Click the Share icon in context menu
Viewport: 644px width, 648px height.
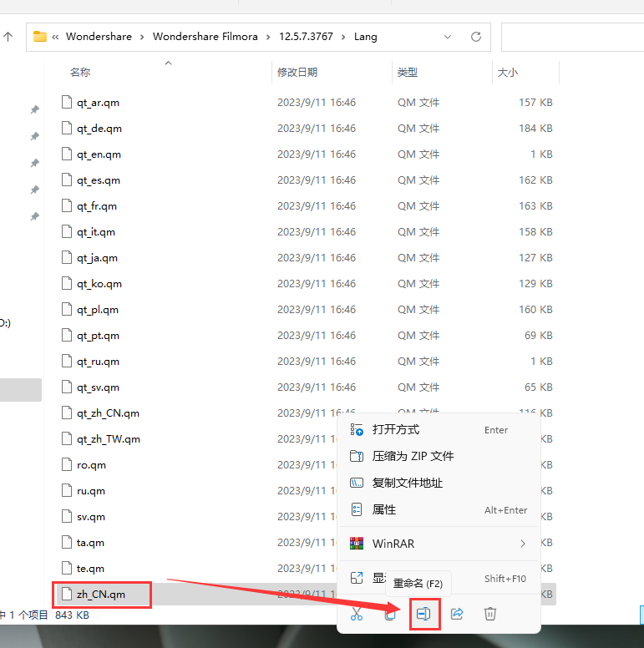pyautogui.click(x=457, y=614)
